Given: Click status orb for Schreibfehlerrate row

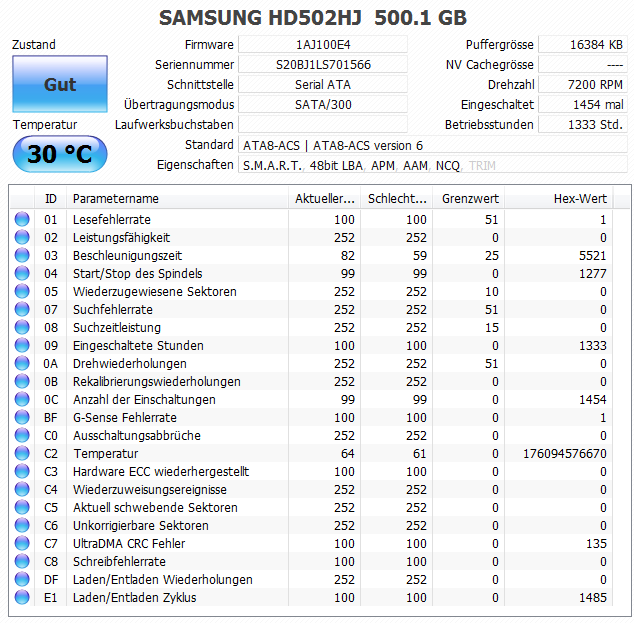Looking at the screenshot, I should pos(22,561).
